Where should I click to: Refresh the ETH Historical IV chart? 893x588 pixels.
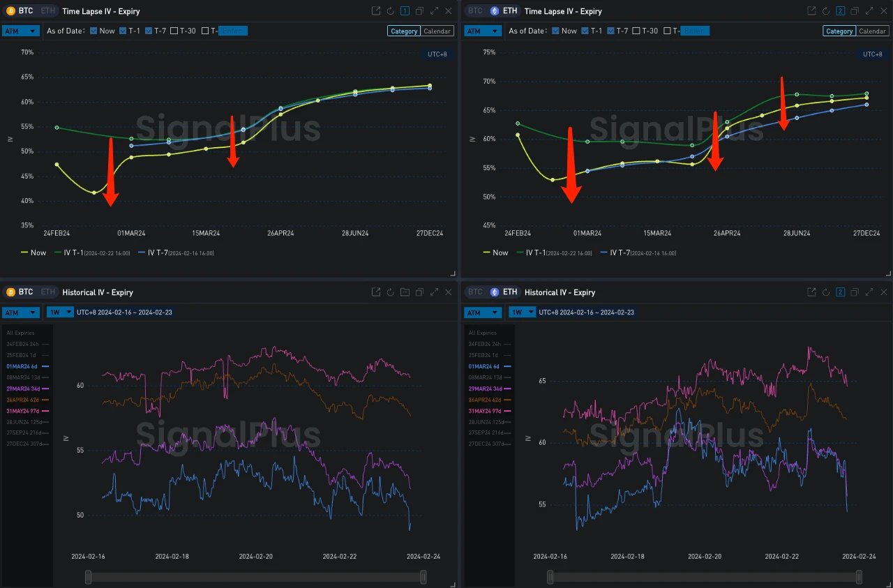pyautogui.click(x=825, y=292)
